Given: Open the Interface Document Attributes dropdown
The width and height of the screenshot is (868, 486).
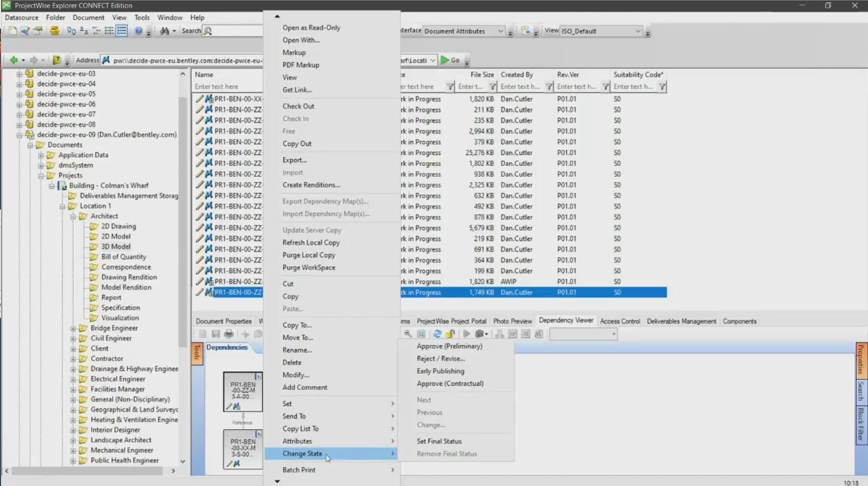Looking at the screenshot, I should point(500,31).
